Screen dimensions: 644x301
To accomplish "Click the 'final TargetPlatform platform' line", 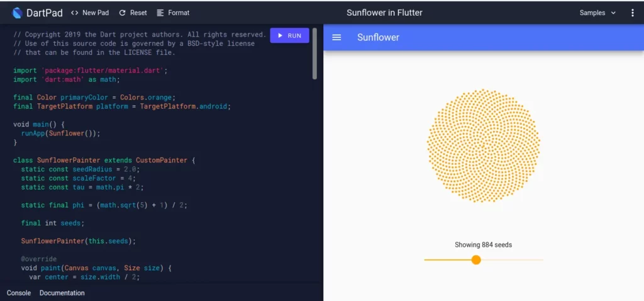I will coord(122,106).
